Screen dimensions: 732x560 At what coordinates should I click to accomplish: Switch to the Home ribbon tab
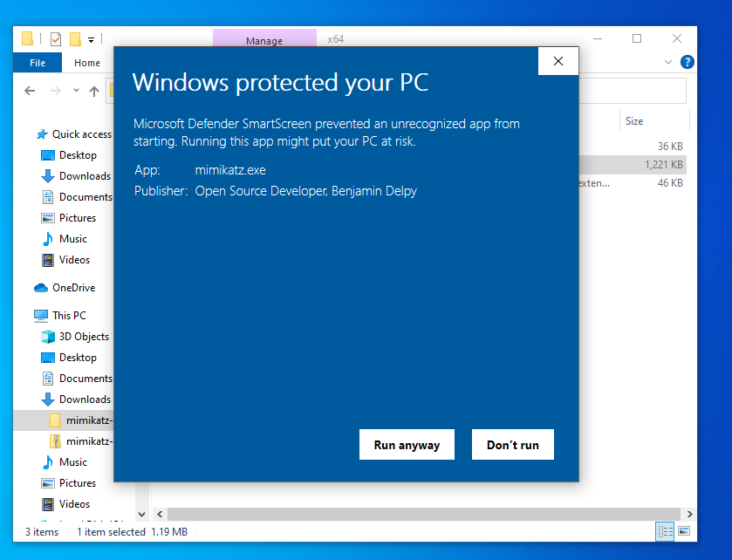coord(87,63)
